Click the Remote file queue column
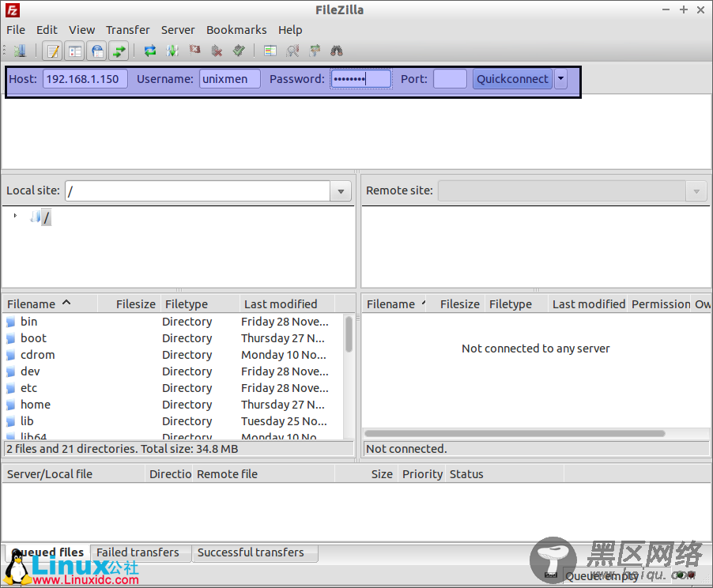 pos(264,474)
